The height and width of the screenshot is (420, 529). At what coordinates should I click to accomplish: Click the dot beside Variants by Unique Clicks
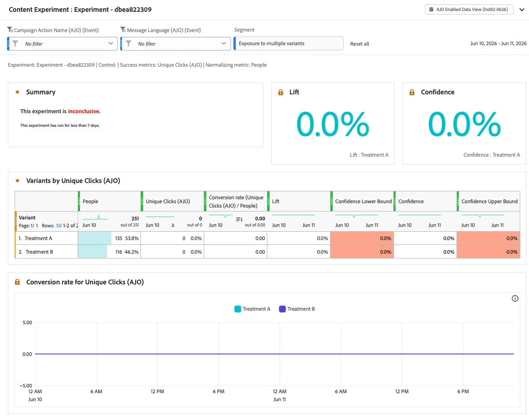pyautogui.click(x=18, y=180)
